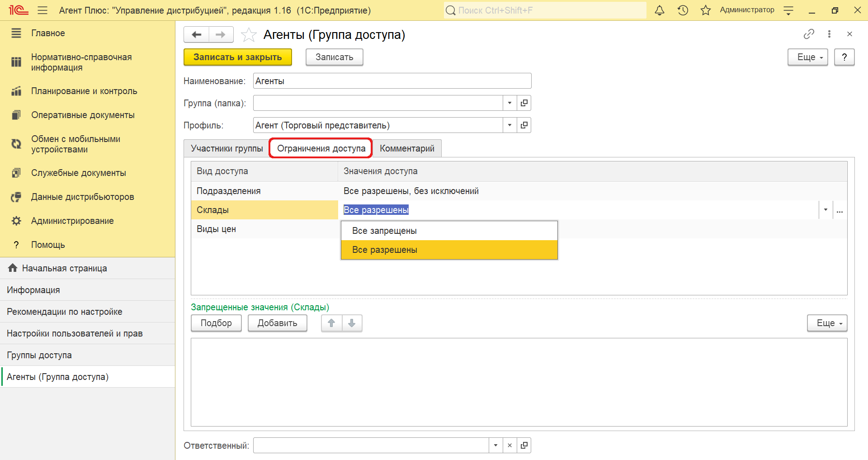868x460 pixels.
Task: Open service settings menu icon next to Администратор
Action: (788, 10)
